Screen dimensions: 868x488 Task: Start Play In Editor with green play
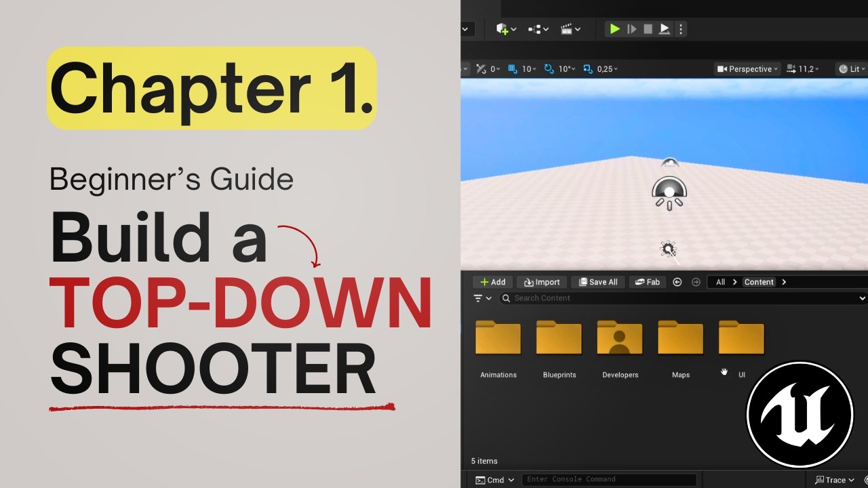click(614, 29)
